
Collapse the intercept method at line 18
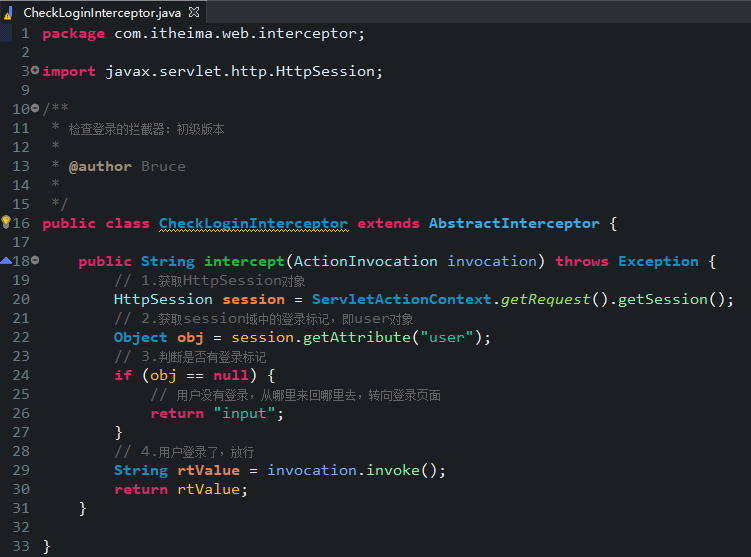click(x=35, y=261)
